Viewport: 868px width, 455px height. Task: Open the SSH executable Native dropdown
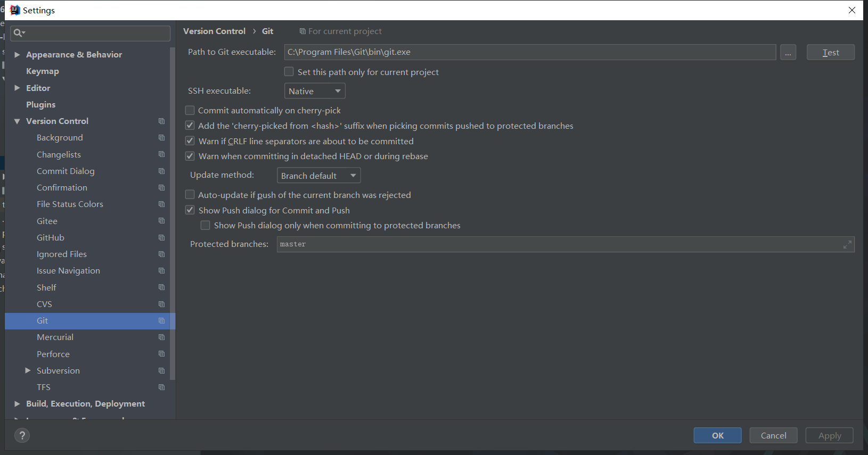tap(315, 91)
